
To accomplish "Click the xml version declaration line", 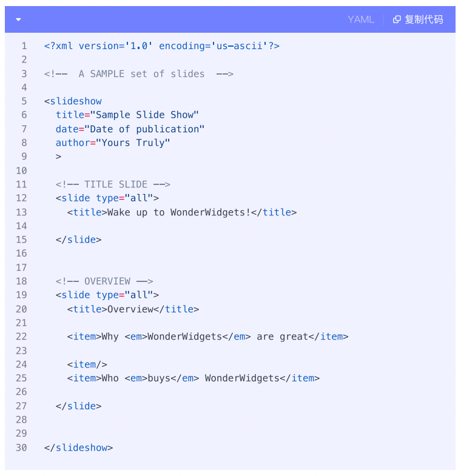I will [161, 45].
